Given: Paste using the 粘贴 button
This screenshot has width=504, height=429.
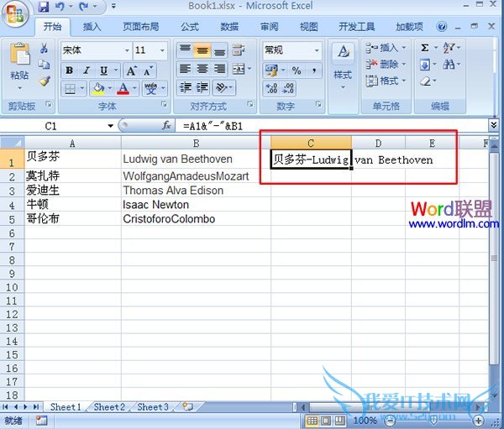Looking at the screenshot, I should click(x=19, y=65).
